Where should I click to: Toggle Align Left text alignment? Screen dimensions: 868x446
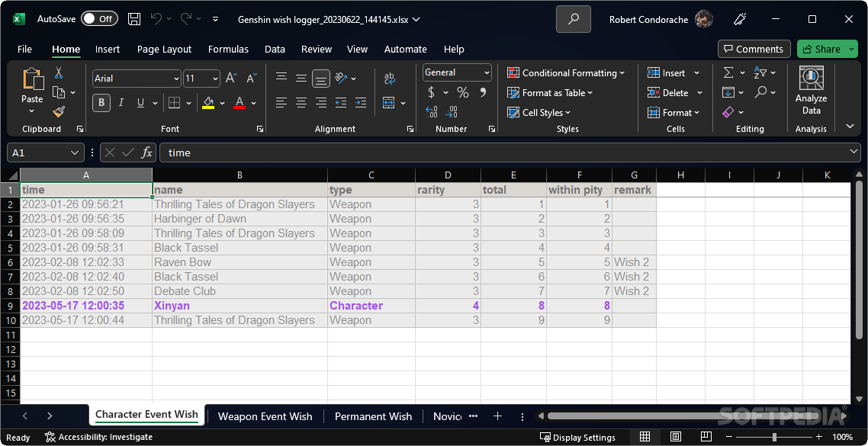tap(281, 102)
